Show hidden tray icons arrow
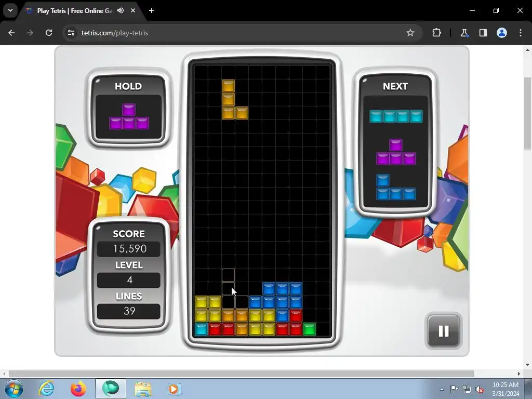The width and height of the screenshot is (532, 399). 442,389
